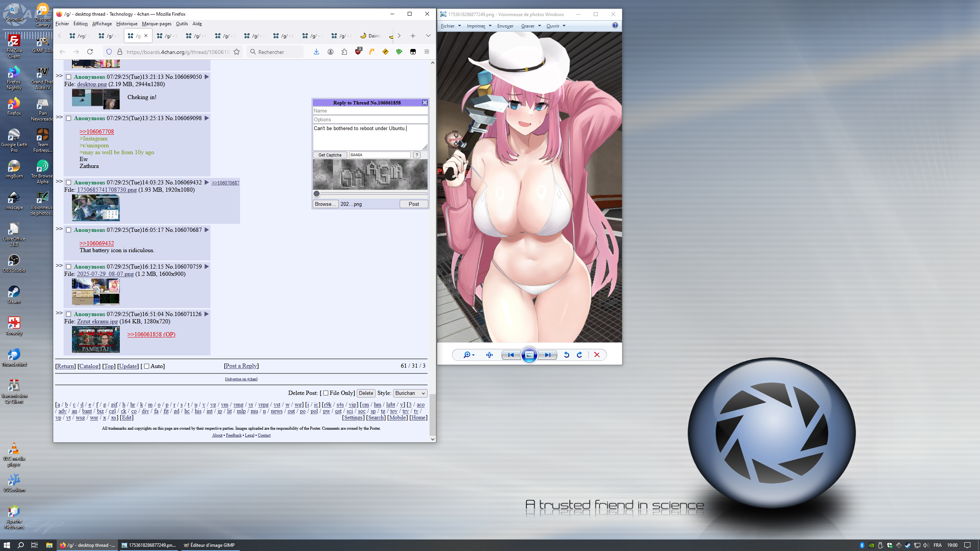Click the Get Captcha button
This screenshot has height=551, width=980.
330,155
